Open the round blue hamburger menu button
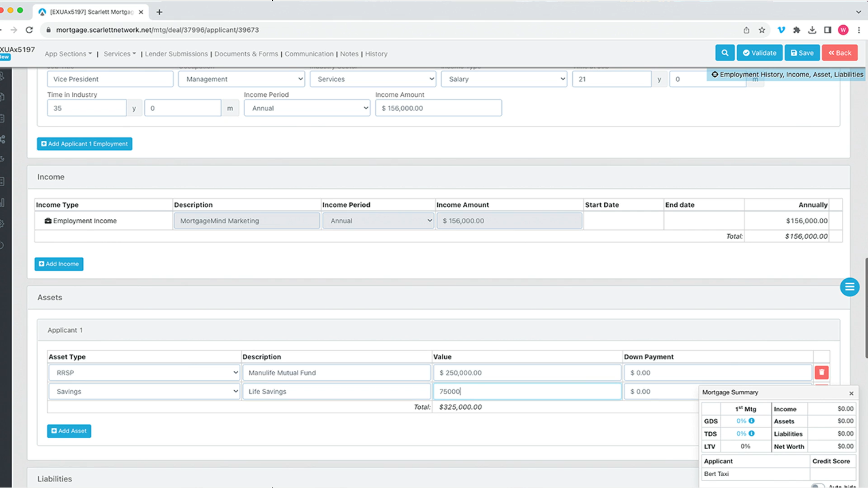 click(849, 287)
